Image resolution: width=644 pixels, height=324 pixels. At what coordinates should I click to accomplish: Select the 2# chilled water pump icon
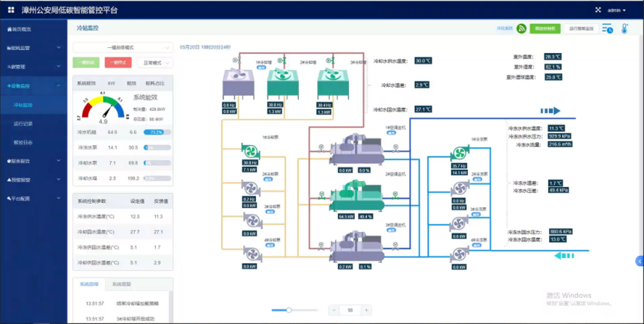(460, 189)
